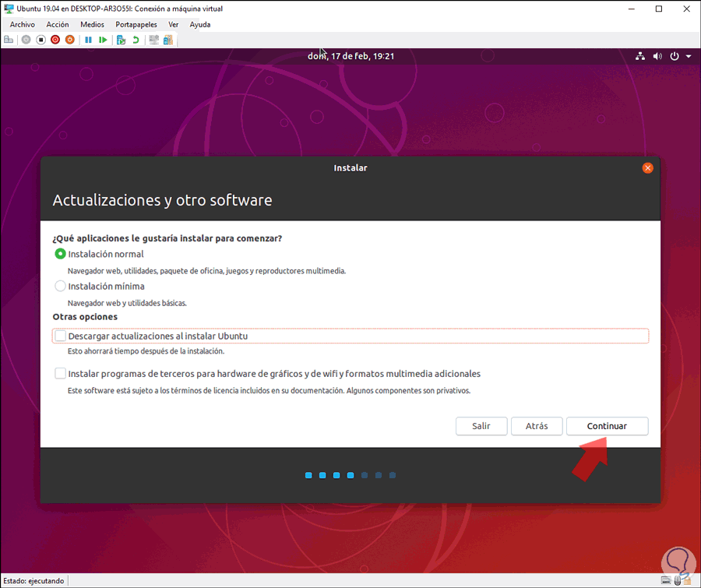Click the 'Este software está sujeto' license text
This screenshot has height=588, width=701.
(x=269, y=391)
